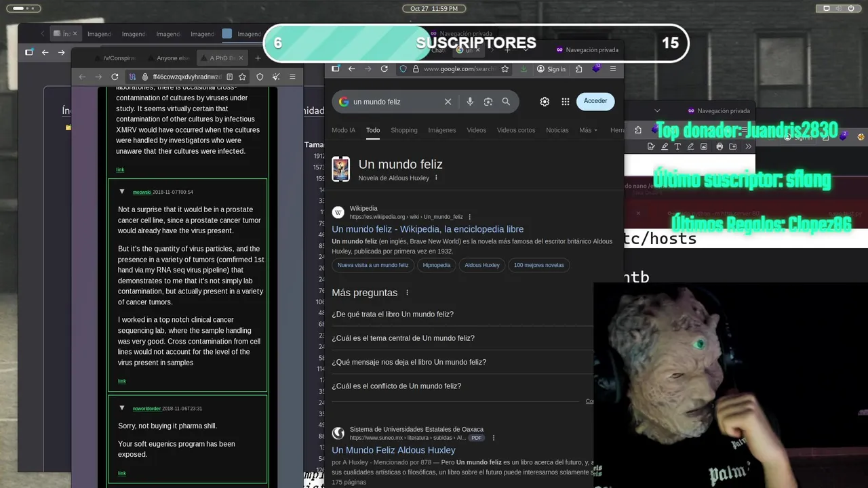The height and width of the screenshot is (488, 868).
Task: Switch to Shopping results tab
Action: 404,130
